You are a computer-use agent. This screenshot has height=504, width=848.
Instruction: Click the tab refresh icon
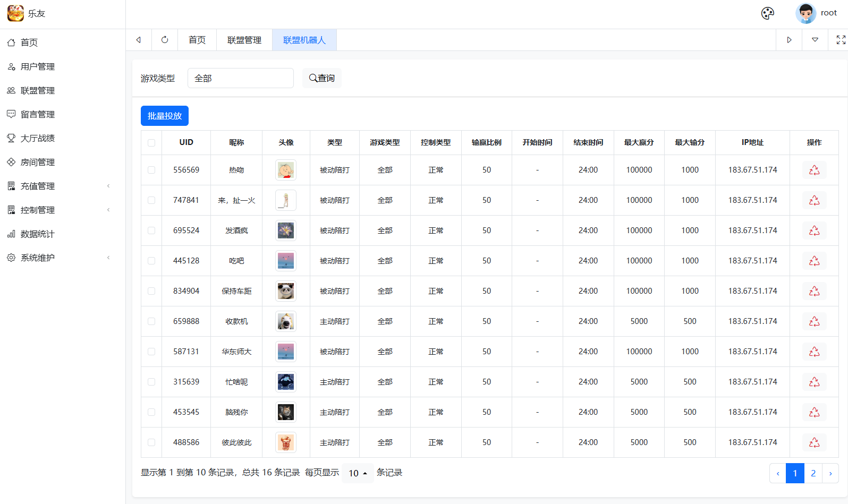coord(165,40)
